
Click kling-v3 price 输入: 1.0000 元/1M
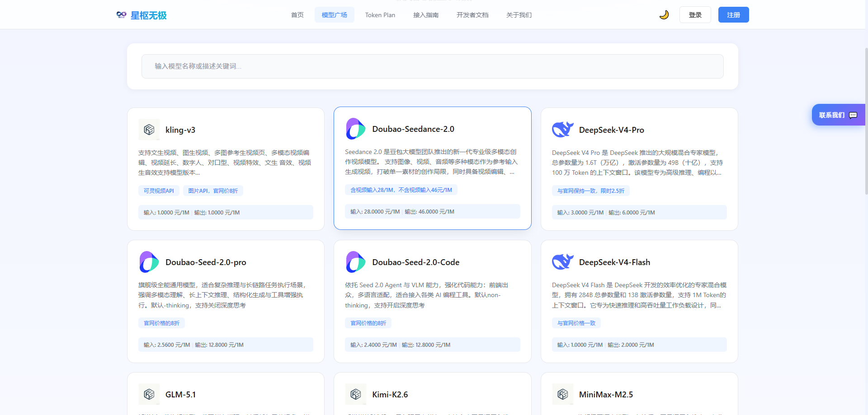coord(166,212)
